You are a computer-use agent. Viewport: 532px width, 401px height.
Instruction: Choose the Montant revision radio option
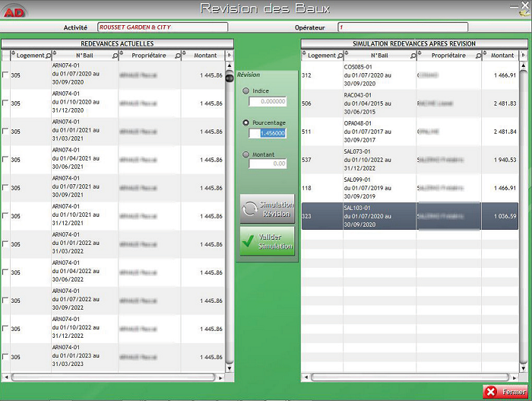pos(245,154)
